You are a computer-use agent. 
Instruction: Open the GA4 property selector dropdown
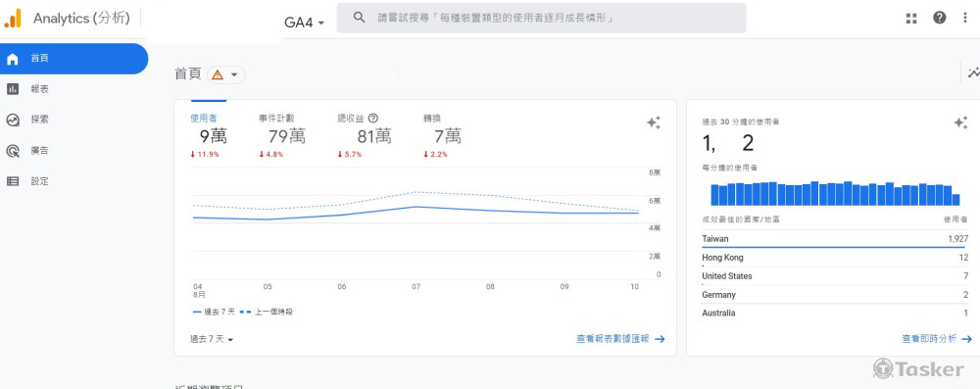pos(305,23)
